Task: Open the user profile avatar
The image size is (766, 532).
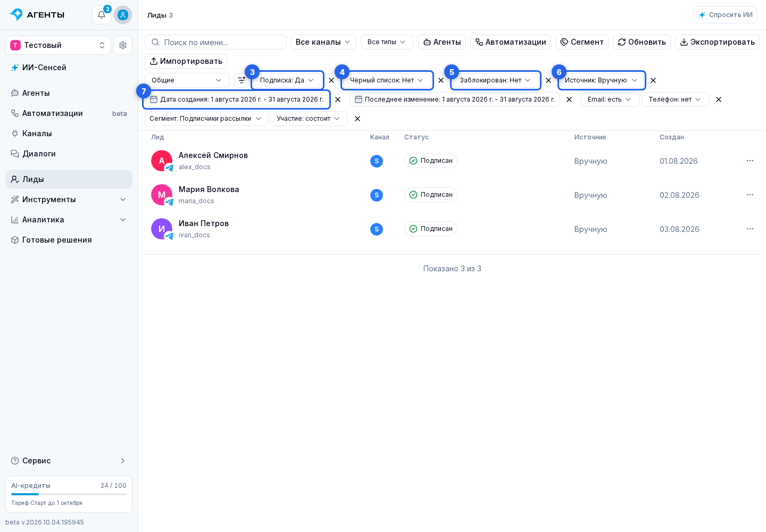Action: coord(123,15)
